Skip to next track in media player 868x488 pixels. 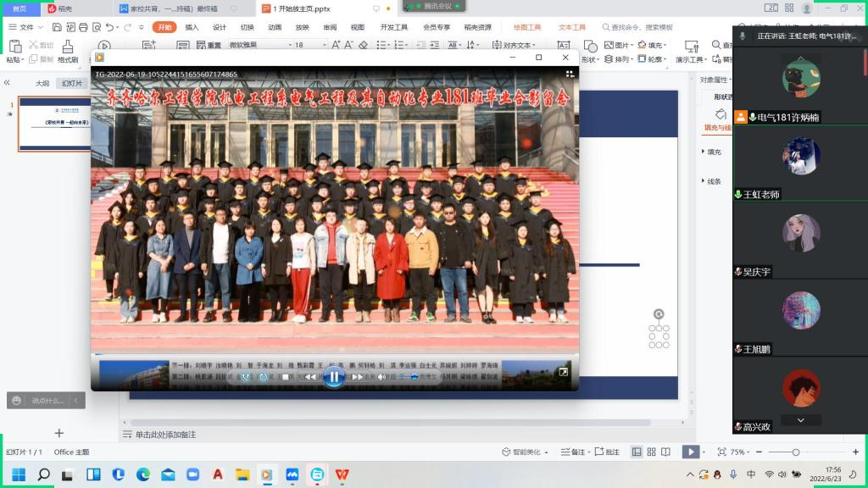pos(358,377)
